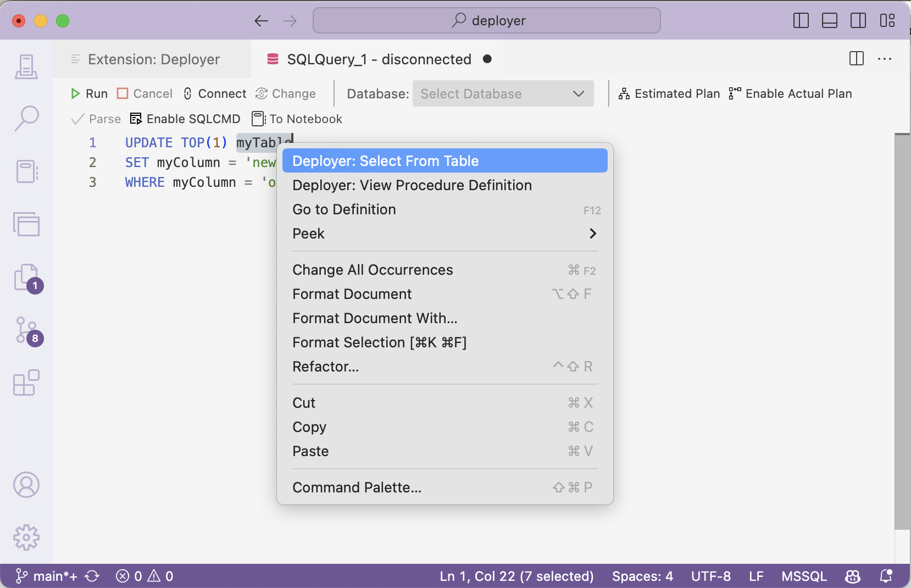Open notifications bell in status bar
The image size is (911, 588).
tap(886, 576)
